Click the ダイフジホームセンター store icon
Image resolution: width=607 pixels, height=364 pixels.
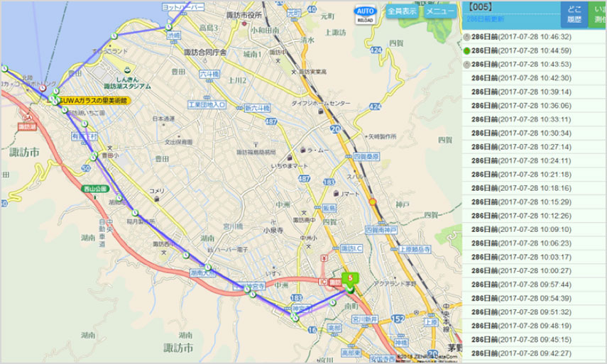coord(320,111)
